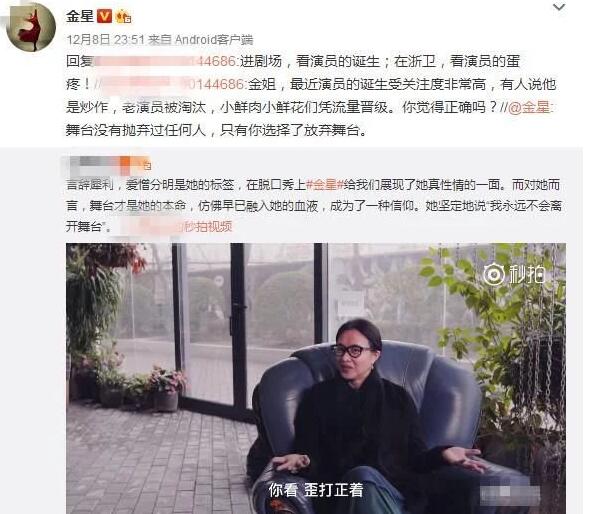Click the membership crown icon beside 金星
590x514 pixels.
pos(123,17)
